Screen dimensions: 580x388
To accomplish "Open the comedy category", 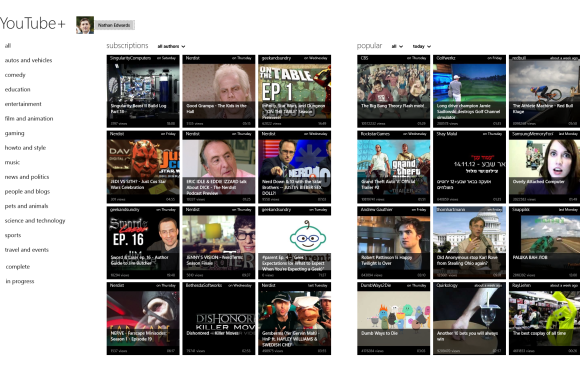I will 15,75.
